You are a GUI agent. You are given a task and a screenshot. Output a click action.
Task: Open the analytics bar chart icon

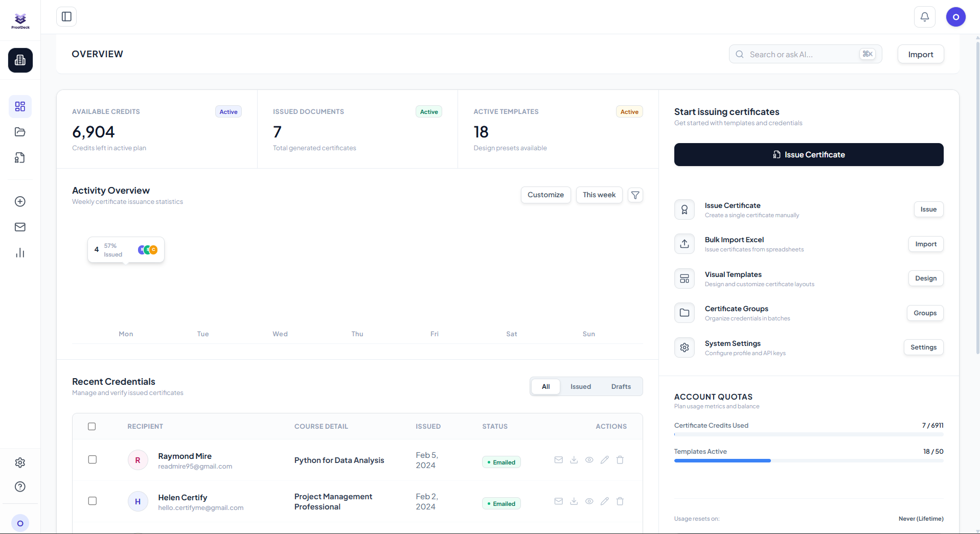[20, 253]
